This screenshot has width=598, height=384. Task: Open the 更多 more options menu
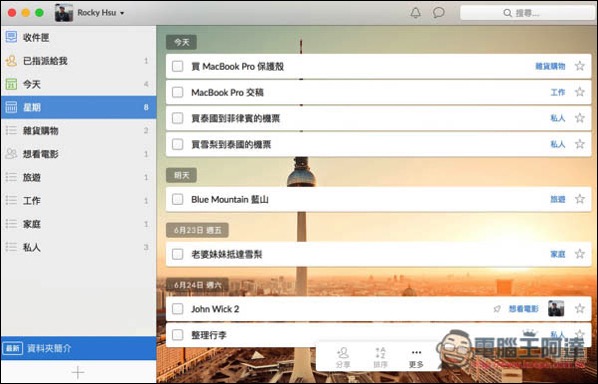pyautogui.click(x=416, y=358)
